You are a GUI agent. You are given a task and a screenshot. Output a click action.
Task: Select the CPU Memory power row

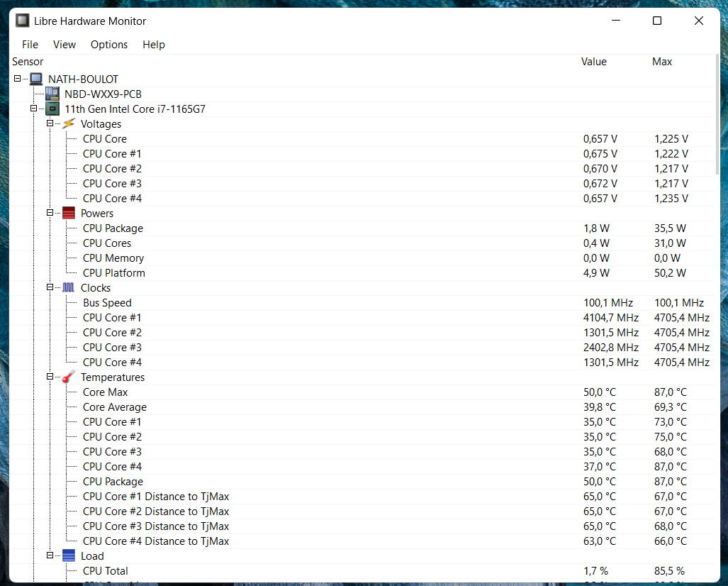362,258
